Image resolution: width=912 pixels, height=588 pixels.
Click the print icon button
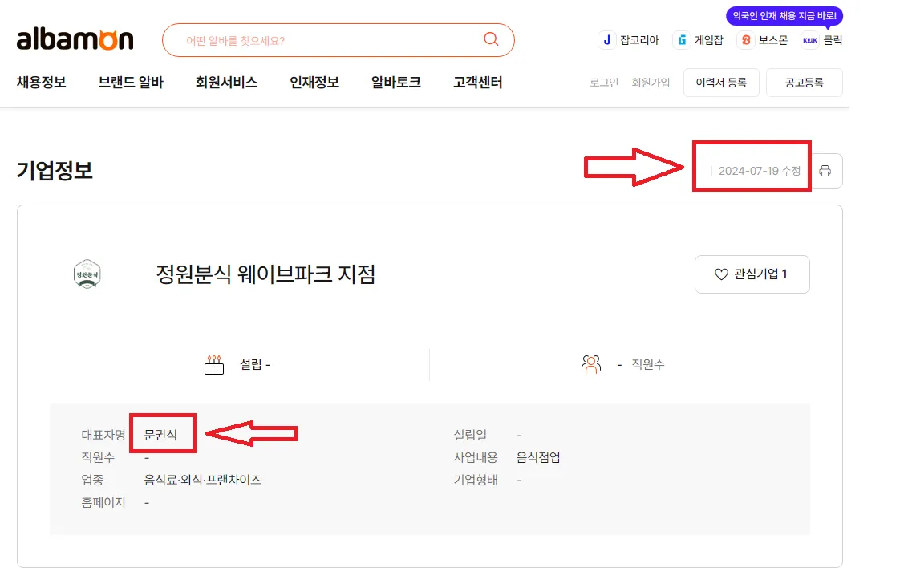(825, 171)
